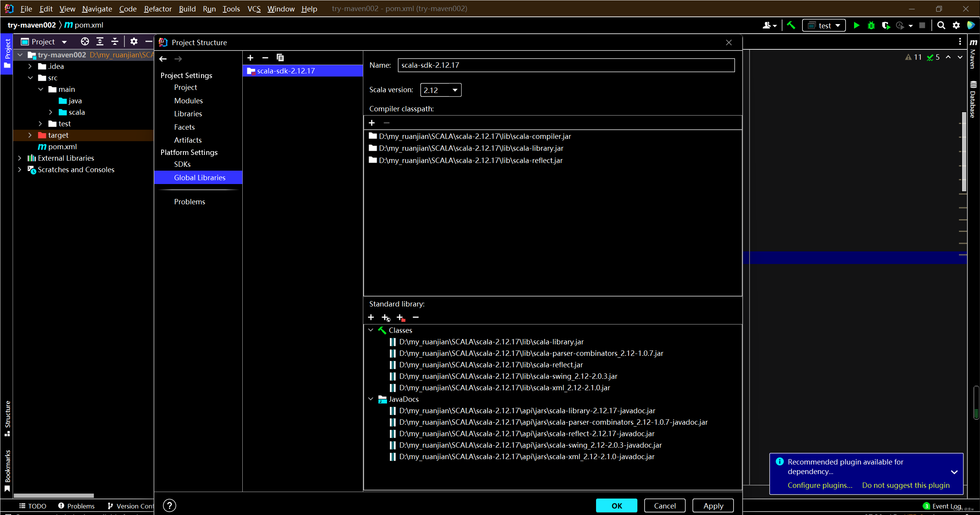
Task: Open the VCS menu
Action: (x=253, y=9)
